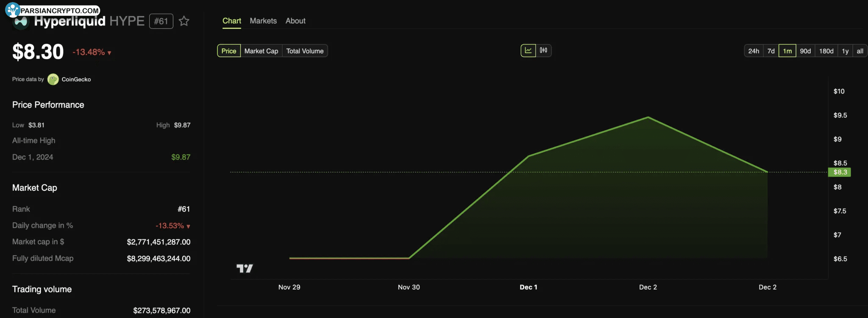The image size is (868, 318).
Task: Switch to candlestick chart view icon
Action: [x=543, y=50]
